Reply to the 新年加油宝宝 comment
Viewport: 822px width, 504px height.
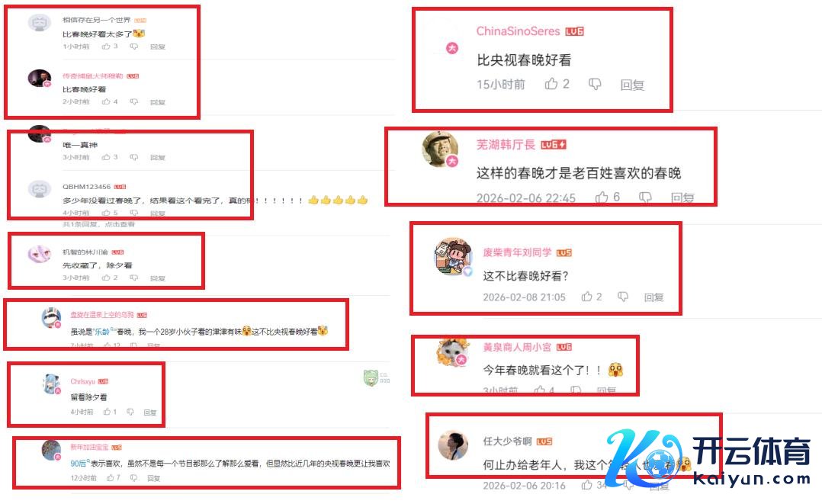pos(153,478)
